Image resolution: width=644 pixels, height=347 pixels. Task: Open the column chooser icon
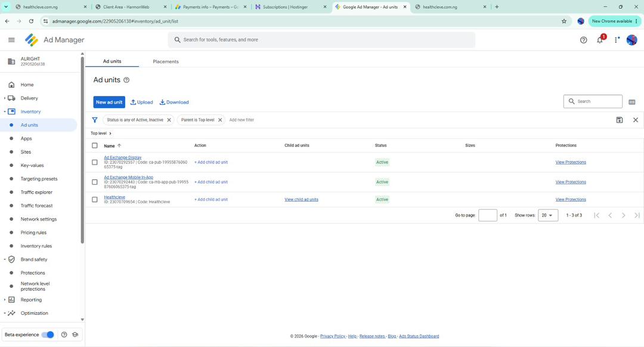(x=631, y=102)
